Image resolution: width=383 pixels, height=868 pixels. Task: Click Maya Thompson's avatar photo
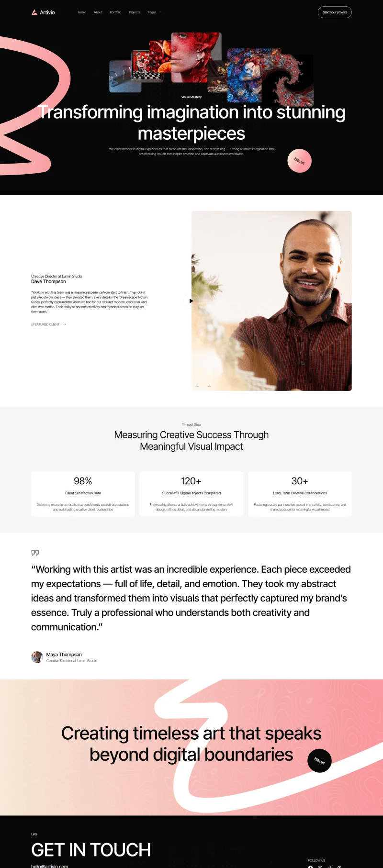pos(37,657)
